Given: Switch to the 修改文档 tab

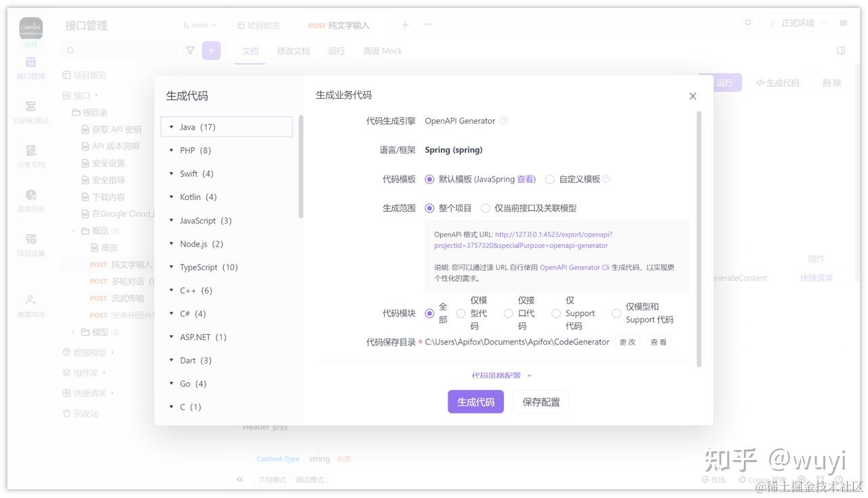Looking at the screenshot, I should (x=293, y=51).
